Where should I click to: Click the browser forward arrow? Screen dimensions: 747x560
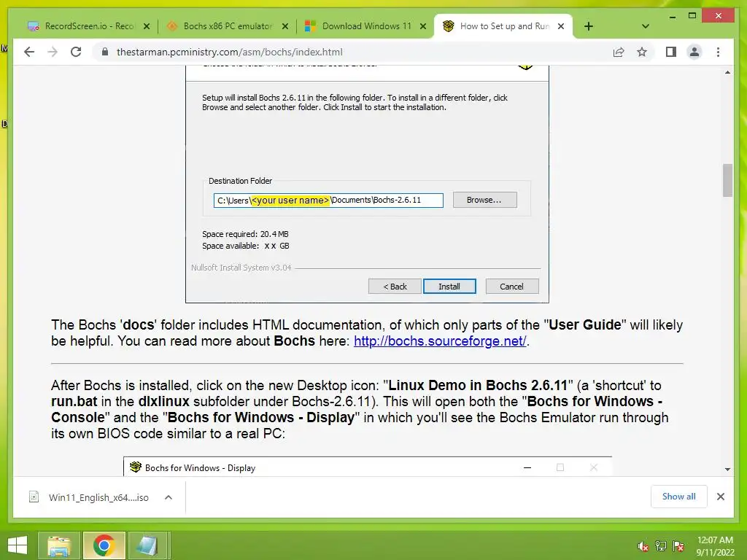pyautogui.click(x=53, y=52)
